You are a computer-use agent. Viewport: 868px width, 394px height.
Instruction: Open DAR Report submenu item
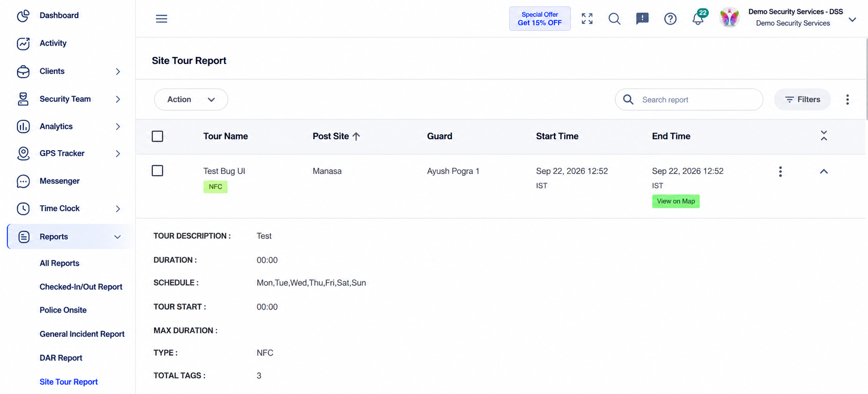tap(61, 358)
